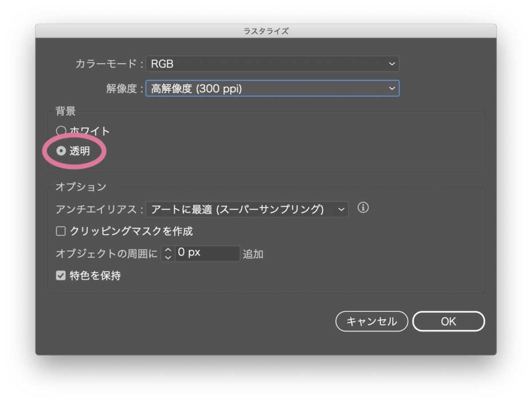This screenshot has height=402, width=532.
Task: Click the anti-aliasing info icon
Action: 363,208
